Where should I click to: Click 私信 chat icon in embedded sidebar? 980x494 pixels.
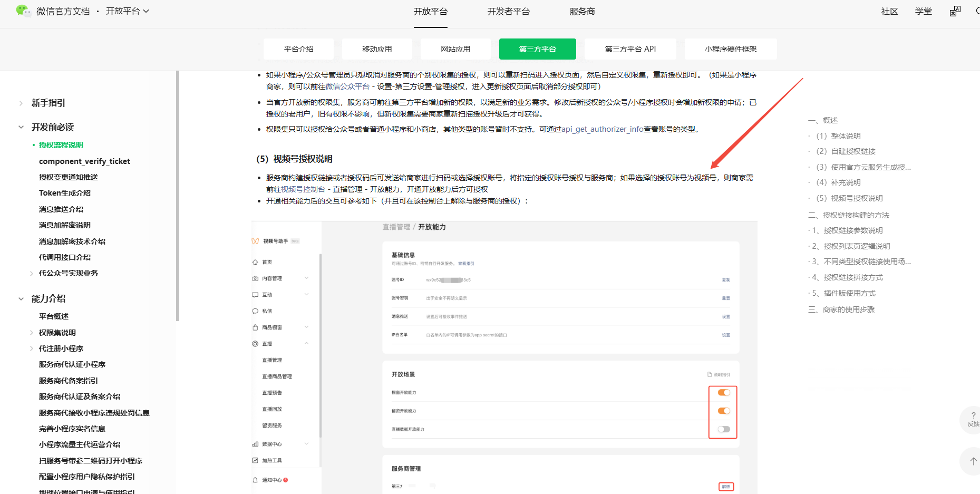point(255,311)
